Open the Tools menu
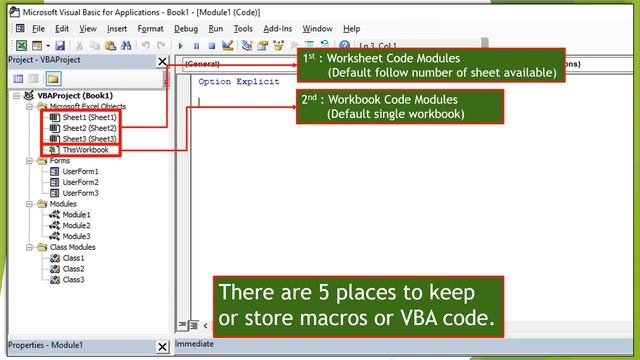 point(243,29)
